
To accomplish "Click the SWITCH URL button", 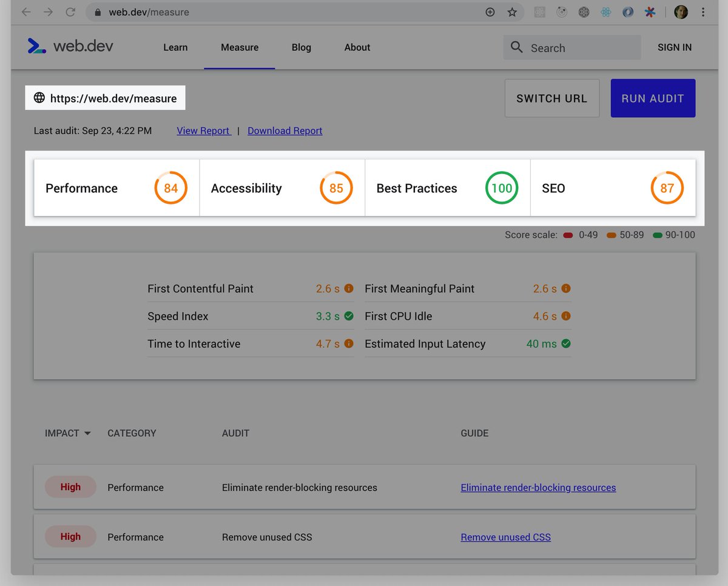I will [x=552, y=98].
